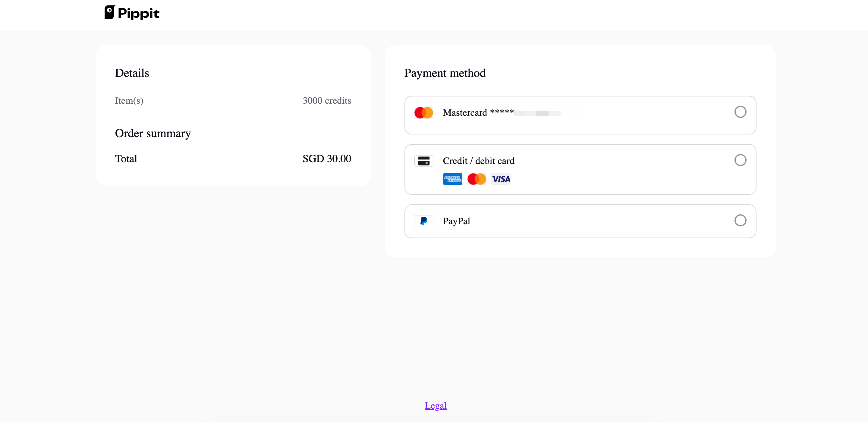This screenshot has width=868, height=422.
Task: Click the Mastercard logo under Credit / debit card
Action: (476, 179)
